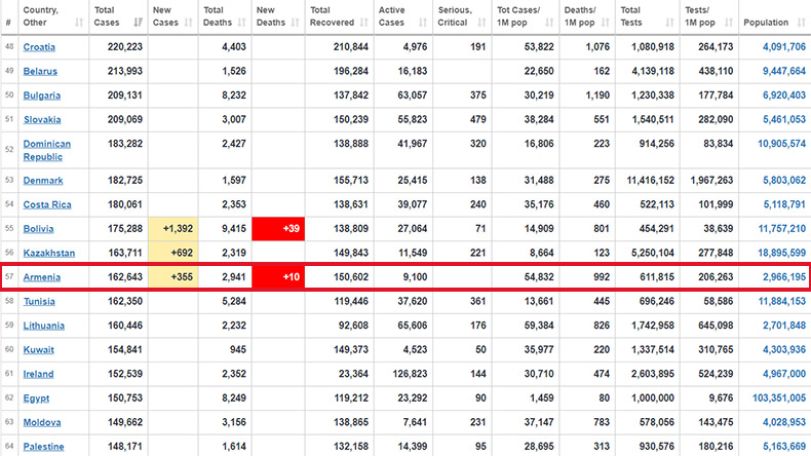Open Dominican Republic country page
This screenshot has width=811, height=456.
[x=47, y=150]
